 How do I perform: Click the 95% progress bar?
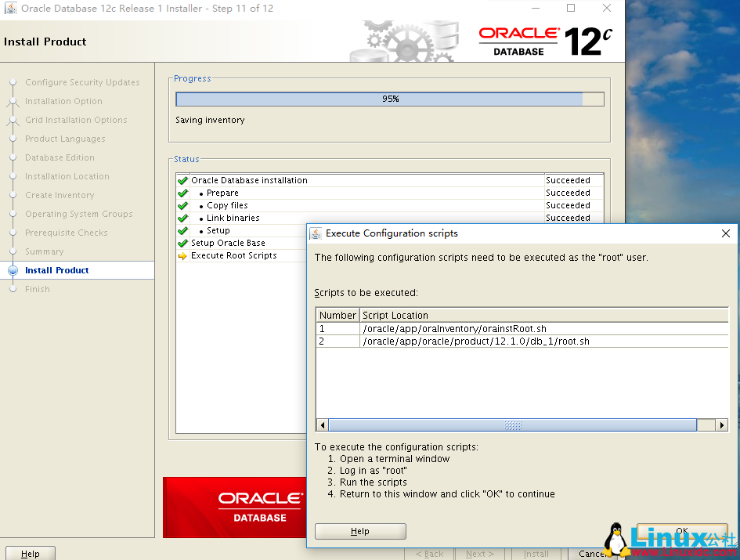389,99
